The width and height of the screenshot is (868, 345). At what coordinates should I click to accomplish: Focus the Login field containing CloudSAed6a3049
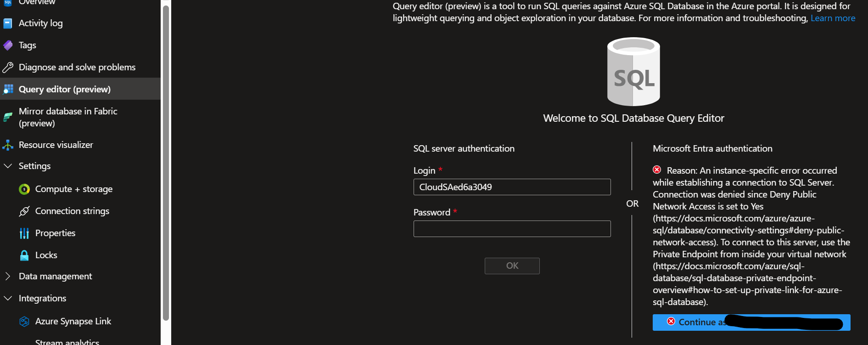pyautogui.click(x=512, y=187)
